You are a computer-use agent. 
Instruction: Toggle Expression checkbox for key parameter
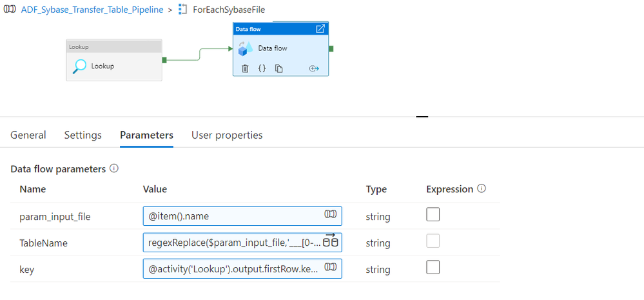pyautogui.click(x=433, y=268)
